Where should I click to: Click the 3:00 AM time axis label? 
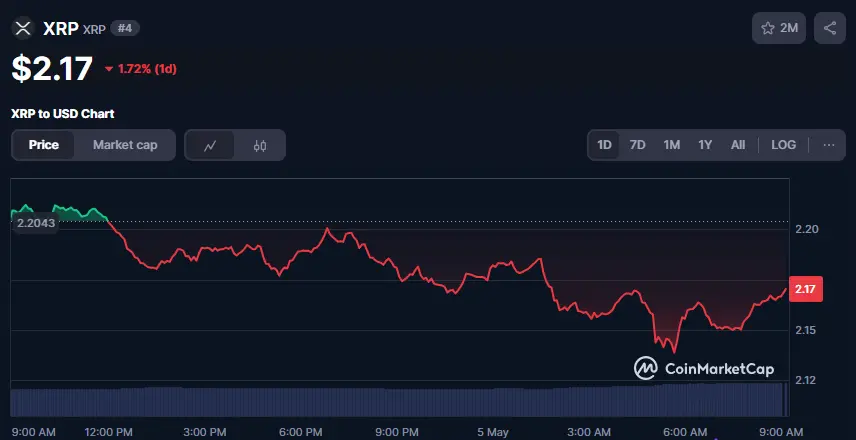click(x=589, y=432)
